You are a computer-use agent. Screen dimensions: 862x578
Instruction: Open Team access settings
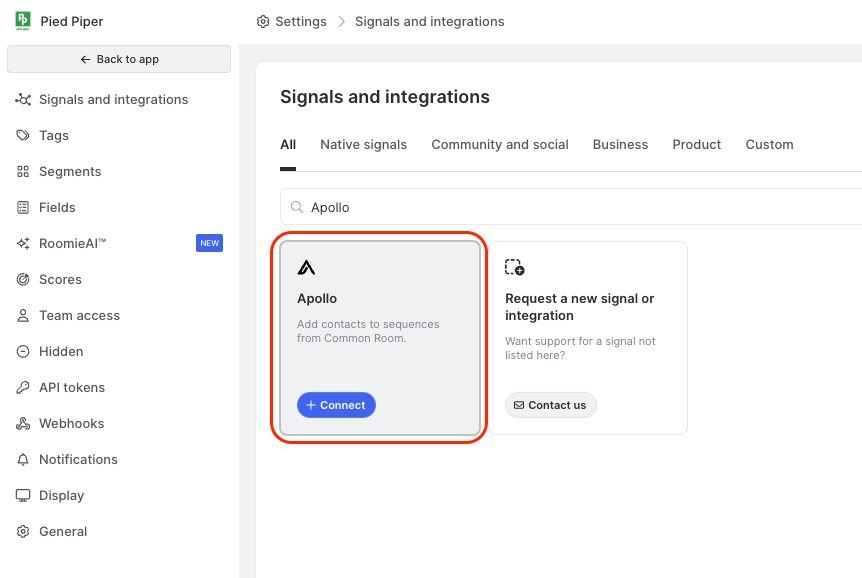coord(79,316)
